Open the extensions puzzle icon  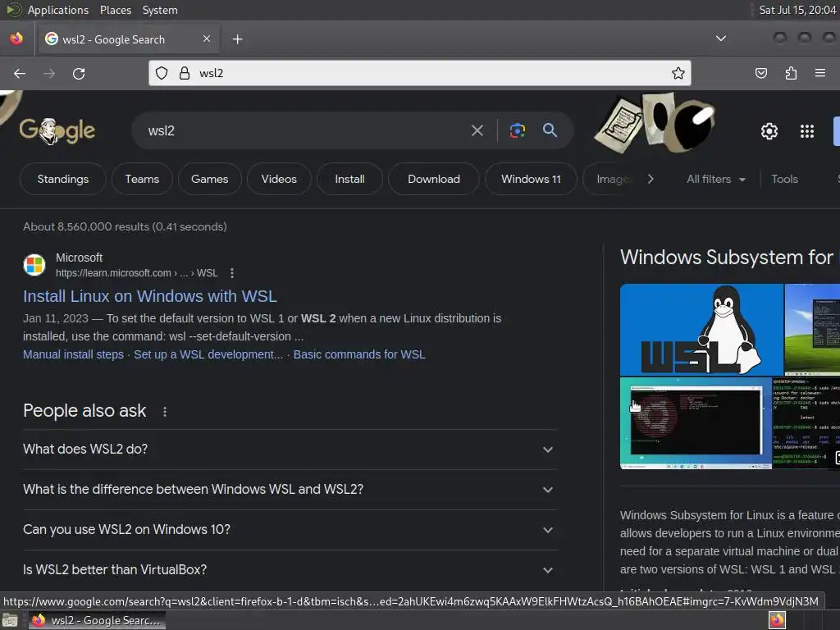coord(791,73)
